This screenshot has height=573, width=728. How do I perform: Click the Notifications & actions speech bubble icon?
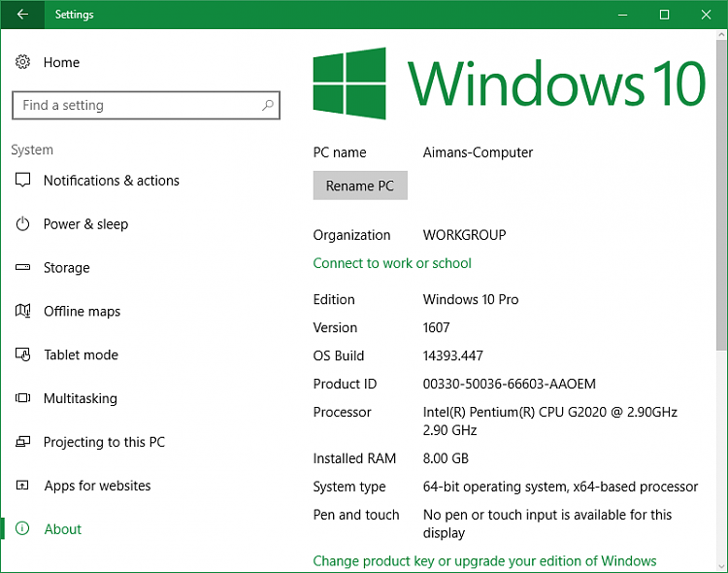(x=22, y=180)
